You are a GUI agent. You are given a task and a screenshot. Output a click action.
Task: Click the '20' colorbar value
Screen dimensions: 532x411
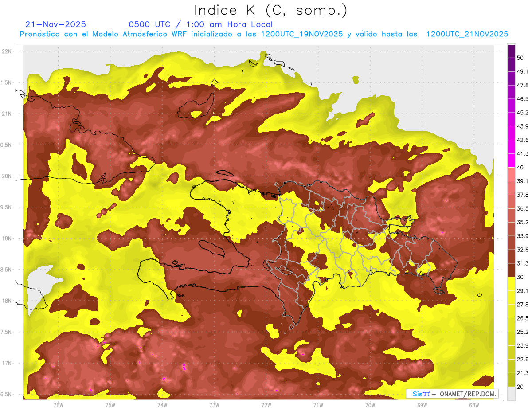coord(520,387)
